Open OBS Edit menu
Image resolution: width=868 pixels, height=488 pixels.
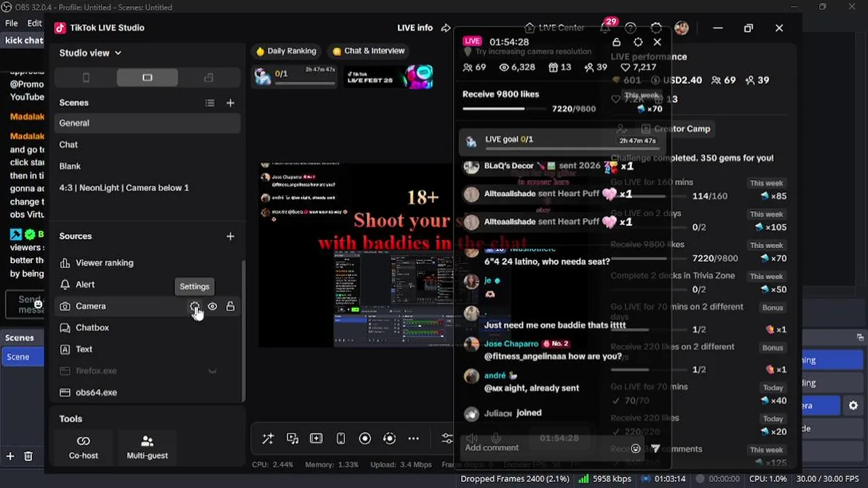click(x=35, y=23)
